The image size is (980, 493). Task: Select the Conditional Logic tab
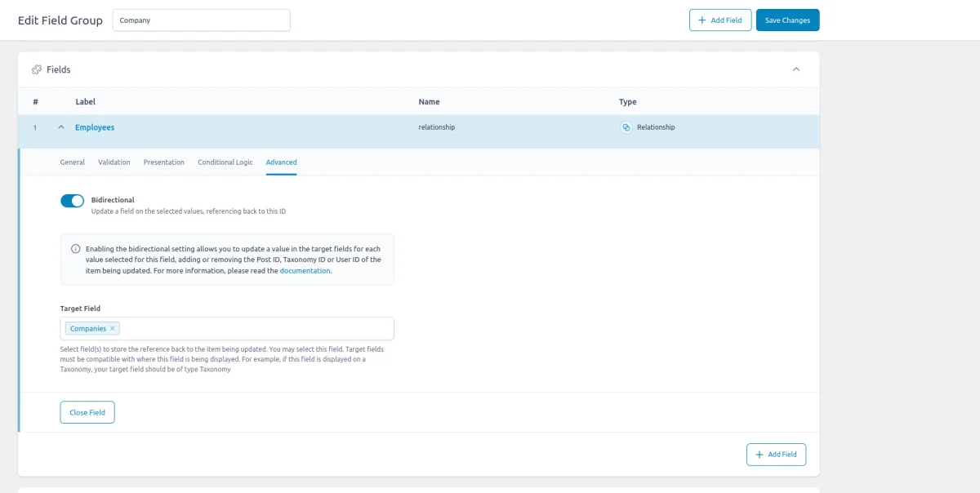225,162
